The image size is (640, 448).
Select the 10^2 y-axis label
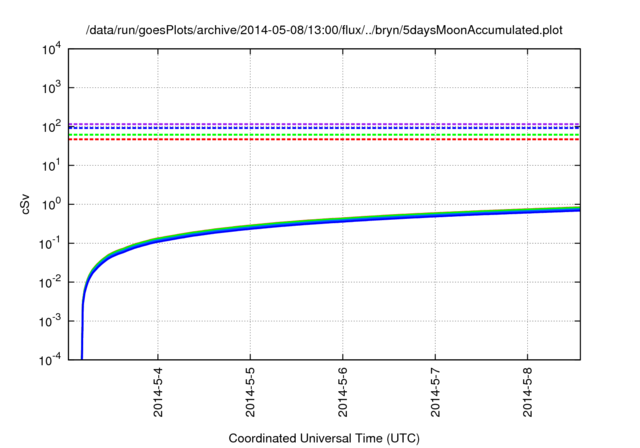(x=51, y=127)
